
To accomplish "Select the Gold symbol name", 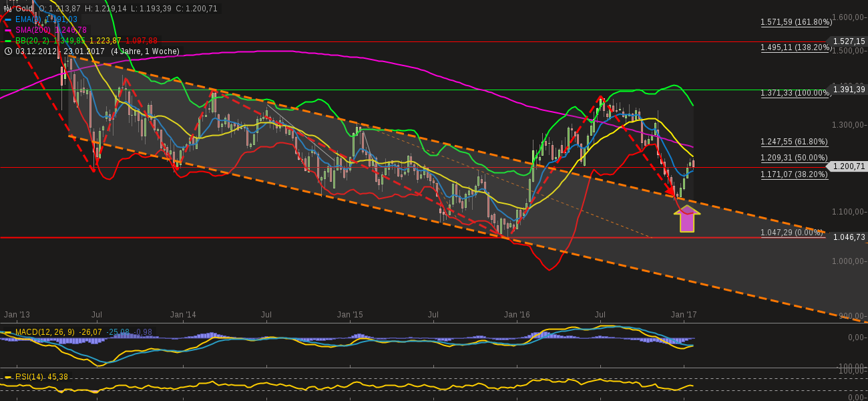I will click(x=24, y=9).
